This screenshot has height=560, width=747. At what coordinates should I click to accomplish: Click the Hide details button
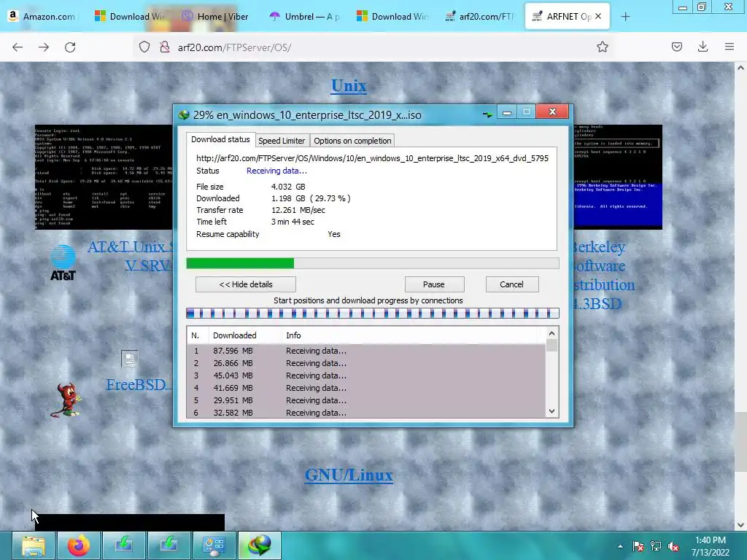246,284
